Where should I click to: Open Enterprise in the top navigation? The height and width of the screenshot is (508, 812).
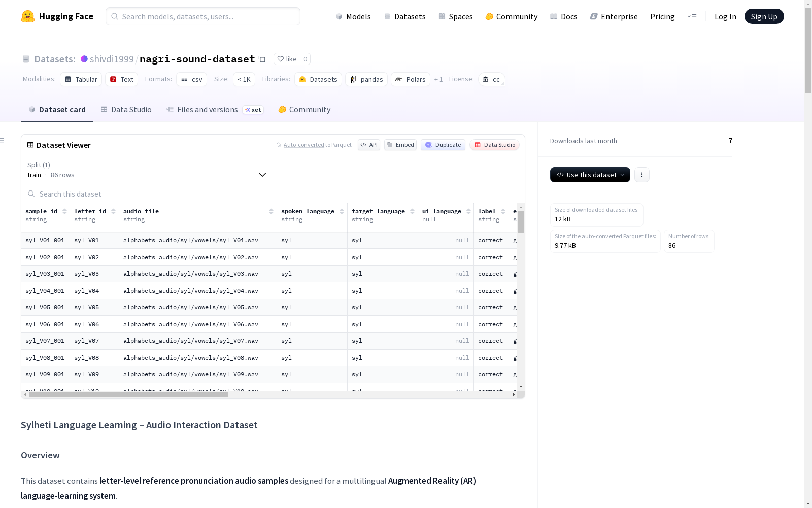pyautogui.click(x=614, y=16)
